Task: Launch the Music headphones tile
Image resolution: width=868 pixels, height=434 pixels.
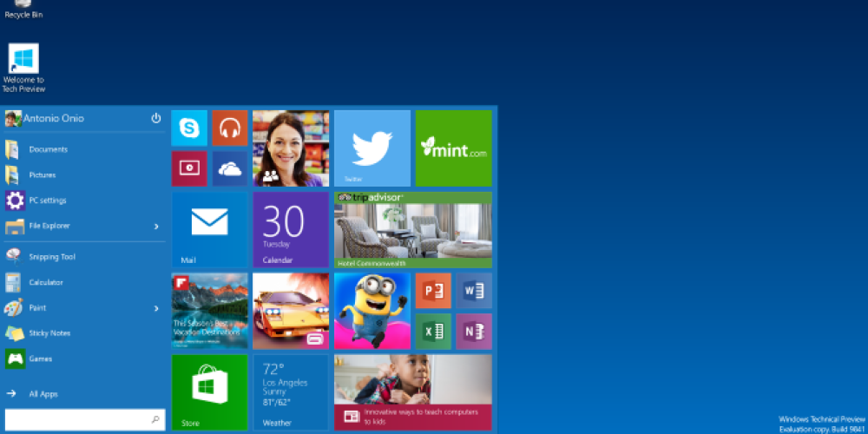Action: click(230, 128)
